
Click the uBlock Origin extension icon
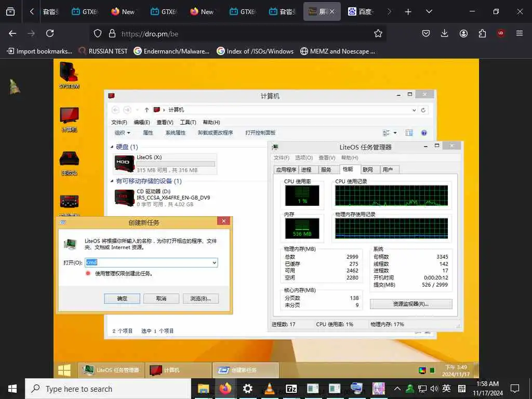pos(501,33)
